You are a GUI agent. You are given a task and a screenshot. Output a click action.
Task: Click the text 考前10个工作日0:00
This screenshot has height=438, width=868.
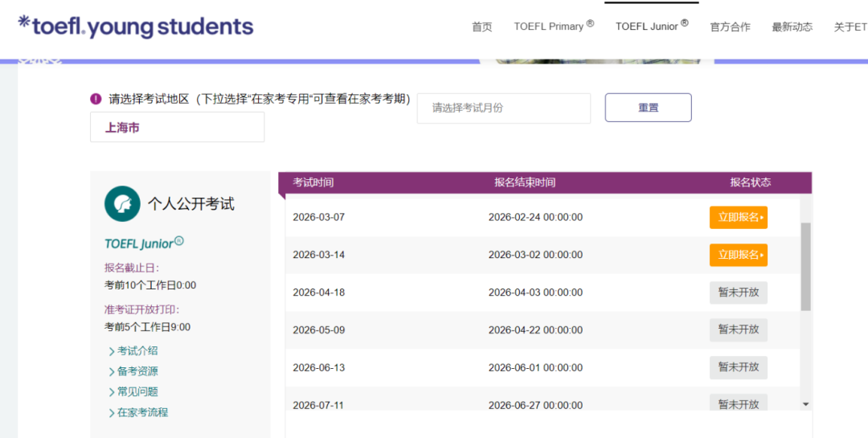pos(150,286)
